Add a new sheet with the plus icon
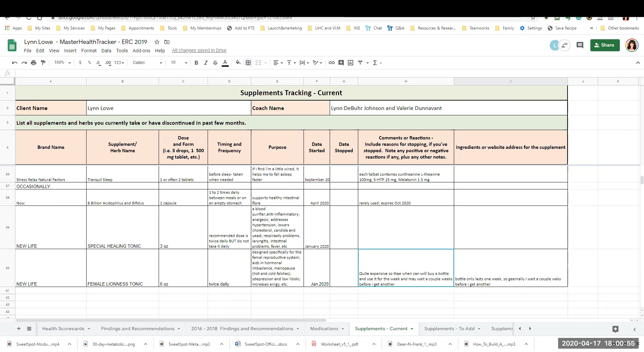 tap(19, 329)
